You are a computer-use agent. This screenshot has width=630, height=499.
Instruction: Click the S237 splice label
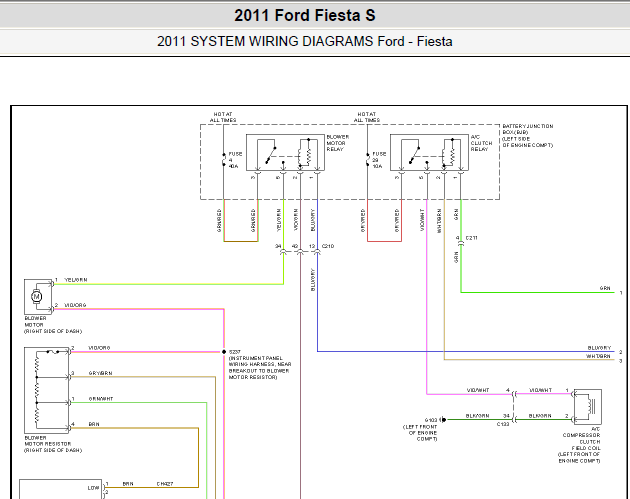235,352
